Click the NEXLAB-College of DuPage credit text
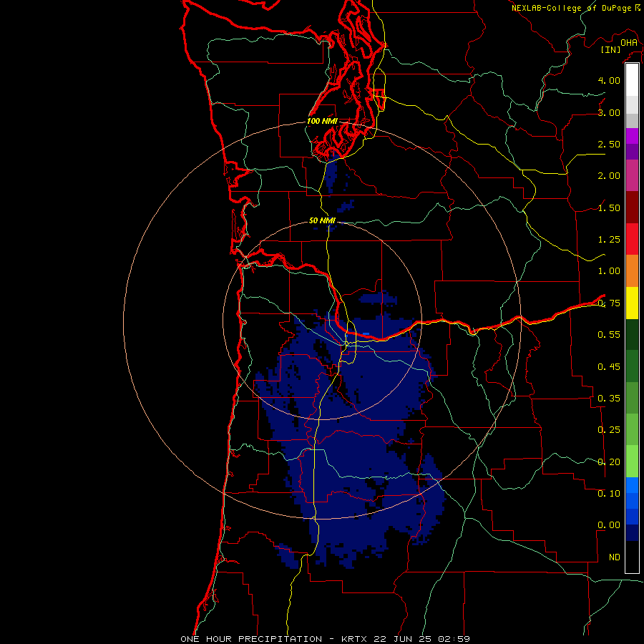Viewport: 644px width, 644px height. click(572, 8)
